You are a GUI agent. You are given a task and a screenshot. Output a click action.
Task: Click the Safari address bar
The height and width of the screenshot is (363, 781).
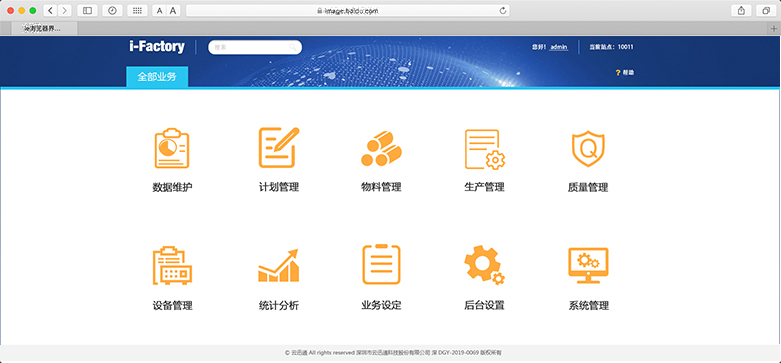(348, 10)
